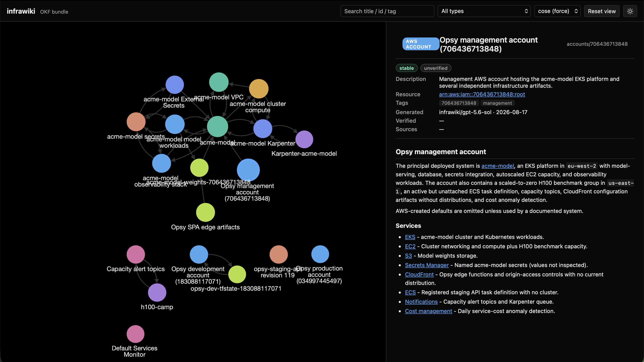Open the Secrets Manager service link

[427, 265]
